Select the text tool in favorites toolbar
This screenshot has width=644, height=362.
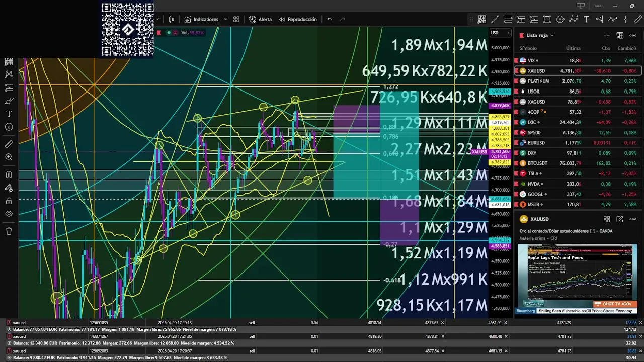tap(587, 19)
